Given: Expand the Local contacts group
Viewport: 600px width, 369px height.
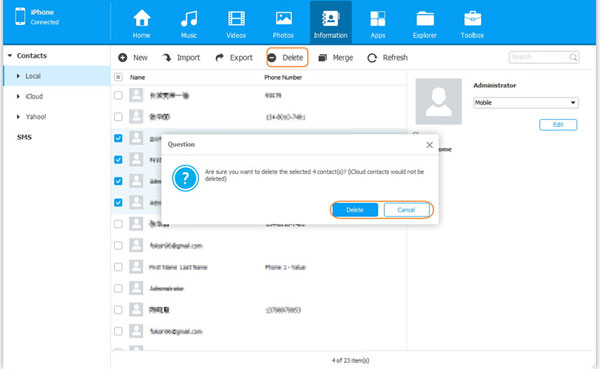Looking at the screenshot, I should point(18,76).
